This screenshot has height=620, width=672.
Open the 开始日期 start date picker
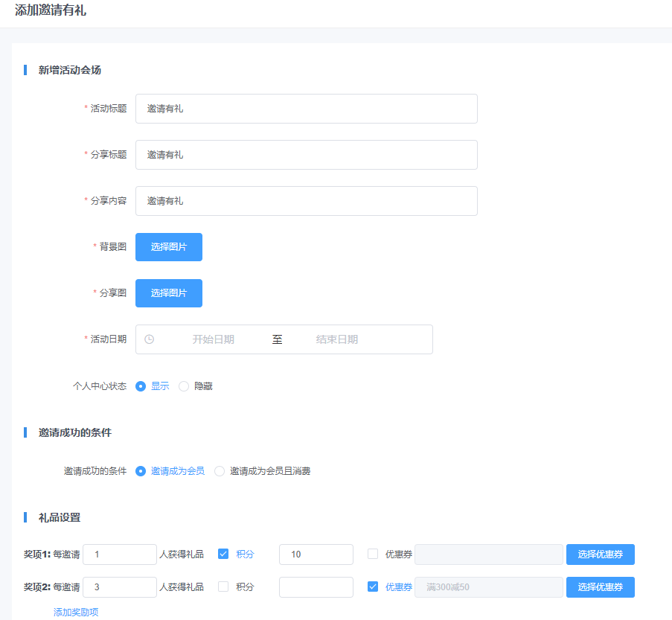click(213, 339)
